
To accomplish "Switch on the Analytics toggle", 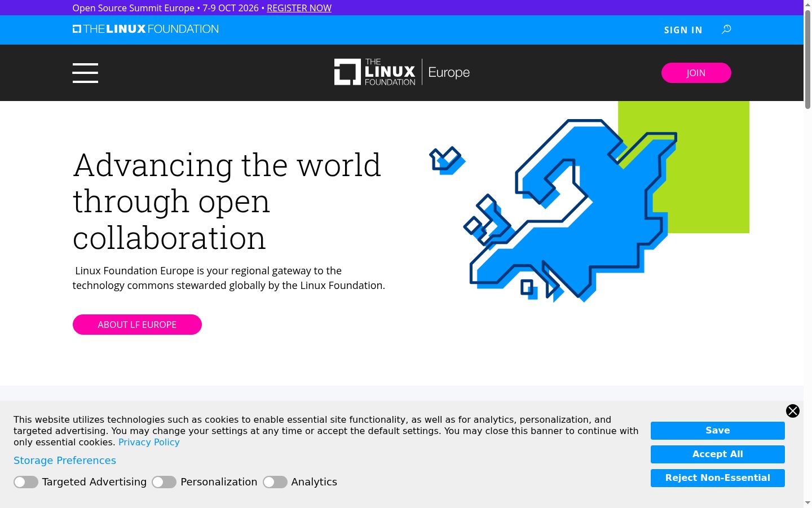I will click(275, 482).
